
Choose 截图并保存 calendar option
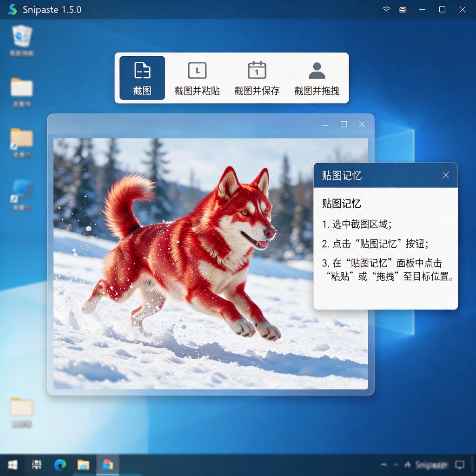click(x=257, y=78)
